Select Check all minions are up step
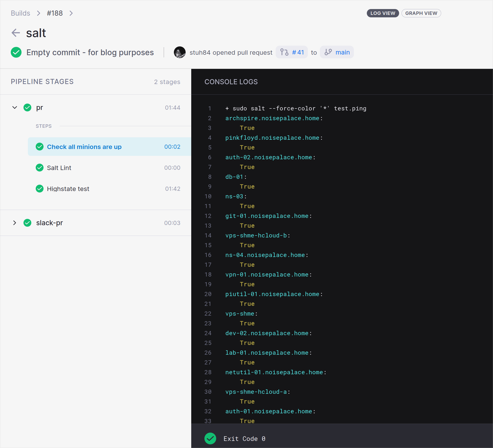 pos(84,147)
